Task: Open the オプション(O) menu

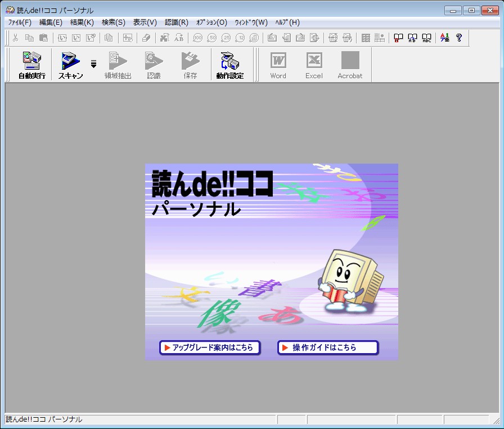Action: pos(211,22)
